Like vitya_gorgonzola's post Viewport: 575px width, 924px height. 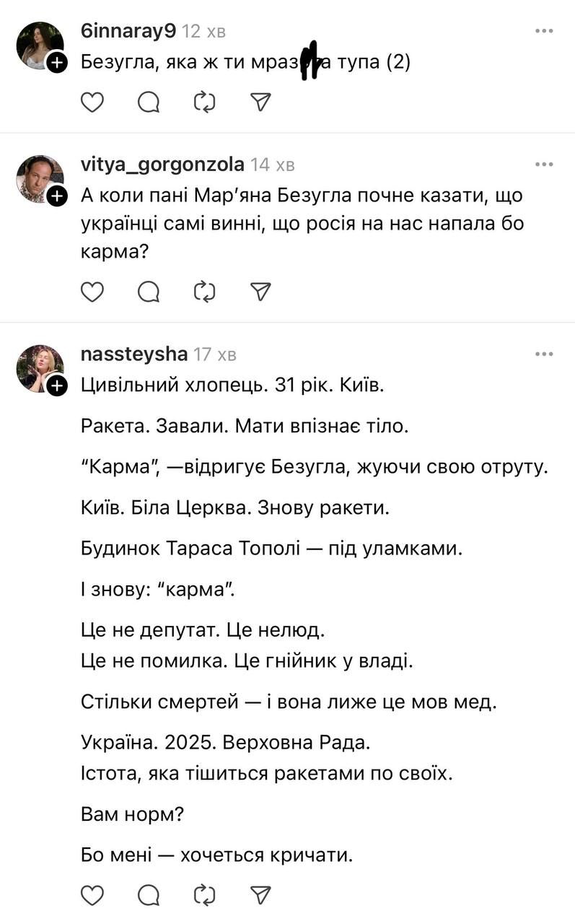pos(92,292)
